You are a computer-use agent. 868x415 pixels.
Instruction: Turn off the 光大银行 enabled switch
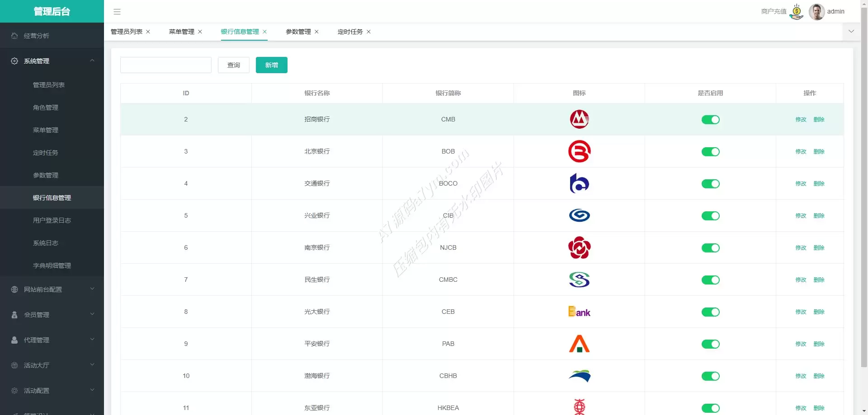[710, 312]
